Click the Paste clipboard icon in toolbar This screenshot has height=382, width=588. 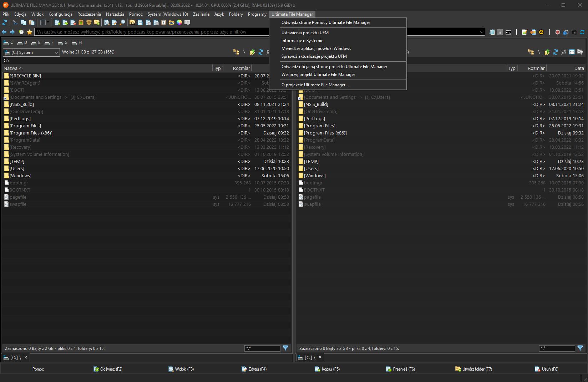coord(31,22)
